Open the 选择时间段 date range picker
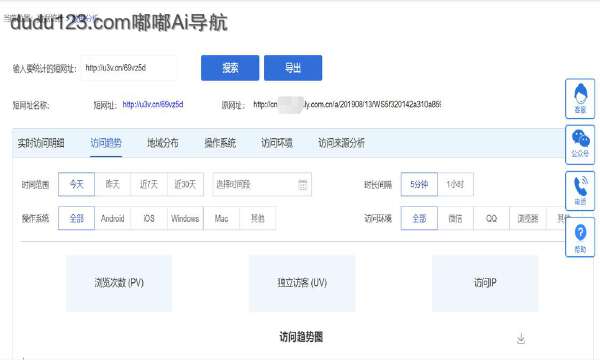The image size is (600, 360). coord(262,184)
